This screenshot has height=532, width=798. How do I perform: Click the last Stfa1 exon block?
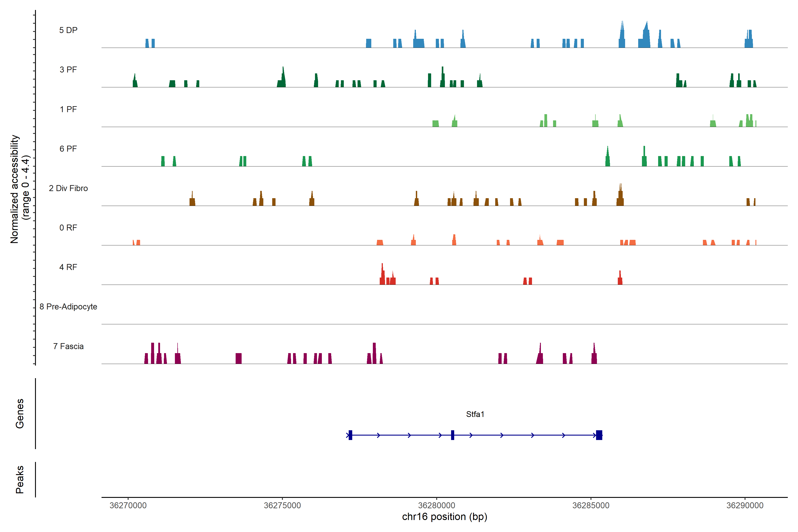(x=599, y=435)
